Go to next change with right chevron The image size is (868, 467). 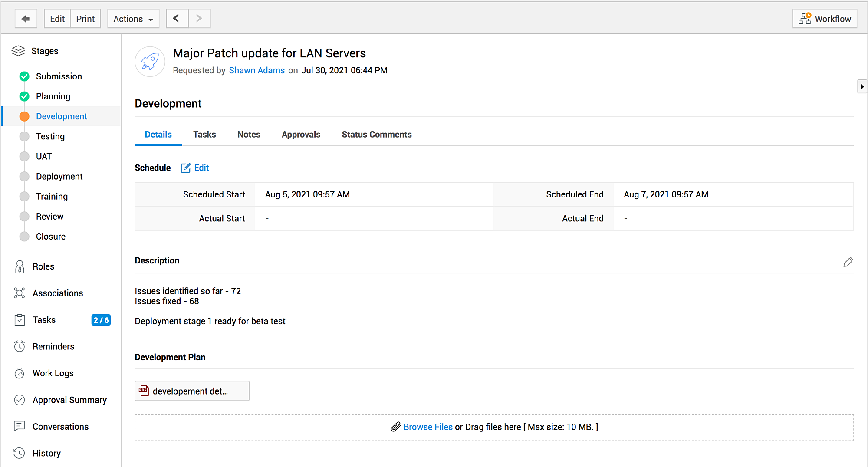point(199,19)
